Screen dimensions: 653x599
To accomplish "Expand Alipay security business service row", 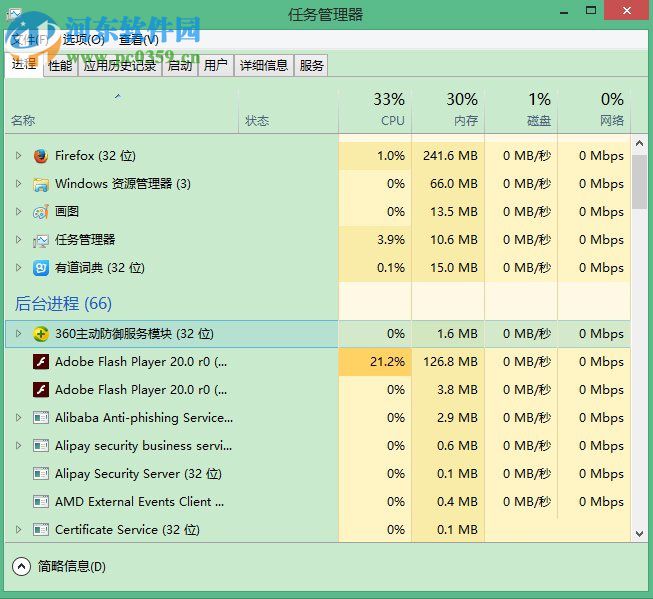I will pyautogui.click(x=18, y=445).
